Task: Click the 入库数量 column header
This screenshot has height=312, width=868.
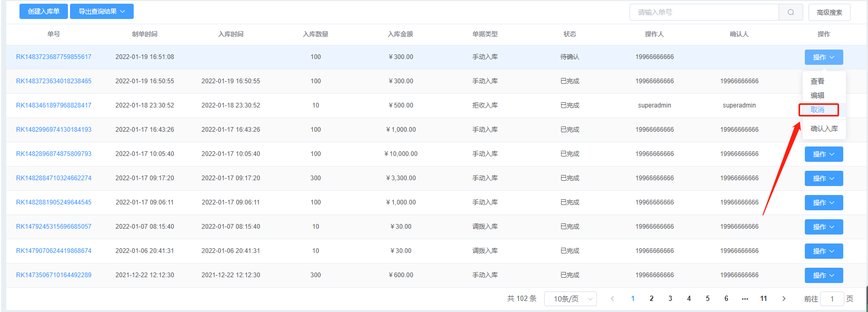Action: [316, 34]
